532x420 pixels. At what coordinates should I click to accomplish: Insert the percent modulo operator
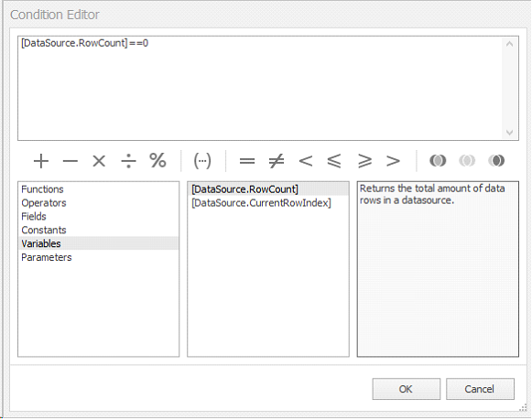pos(157,161)
